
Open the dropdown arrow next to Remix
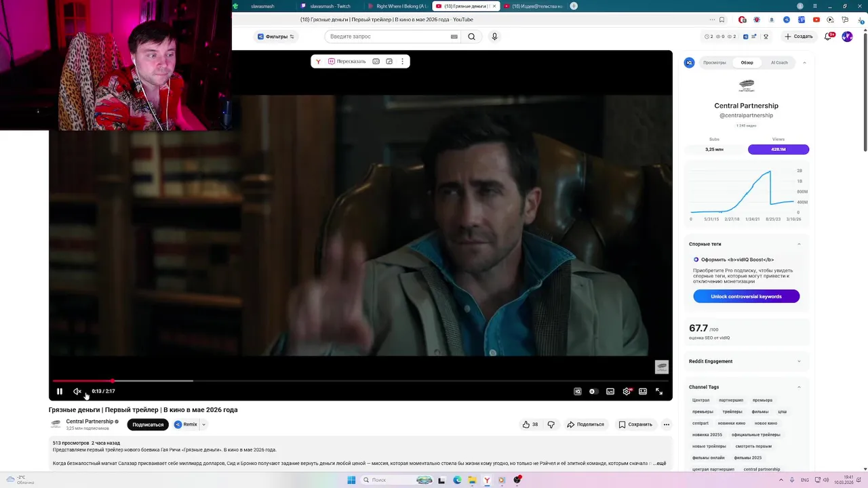click(203, 424)
